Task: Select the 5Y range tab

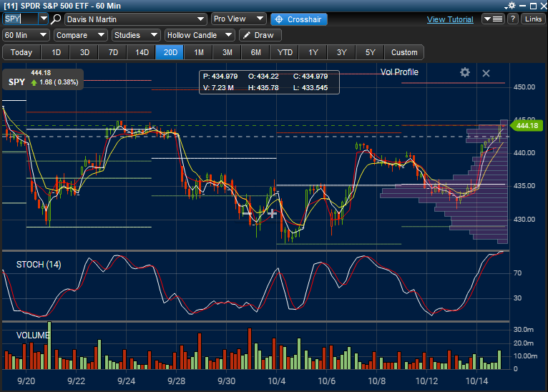Action: [x=370, y=52]
